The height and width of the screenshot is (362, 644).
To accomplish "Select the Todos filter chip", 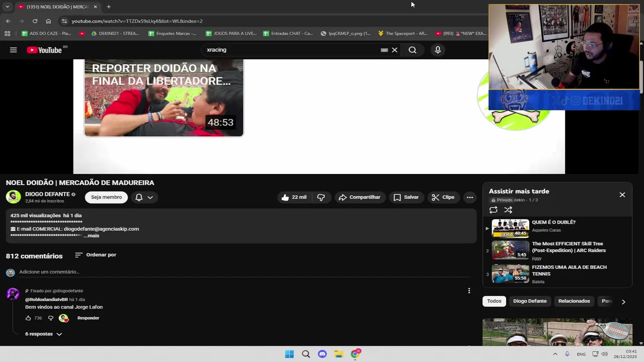I will tap(494, 301).
